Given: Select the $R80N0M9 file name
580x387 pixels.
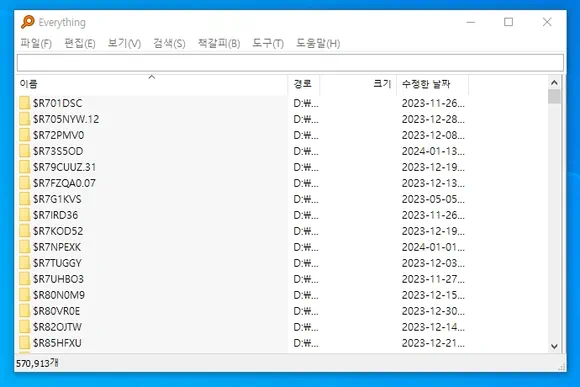Looking at the screenshot, I should tap(59, 295).
